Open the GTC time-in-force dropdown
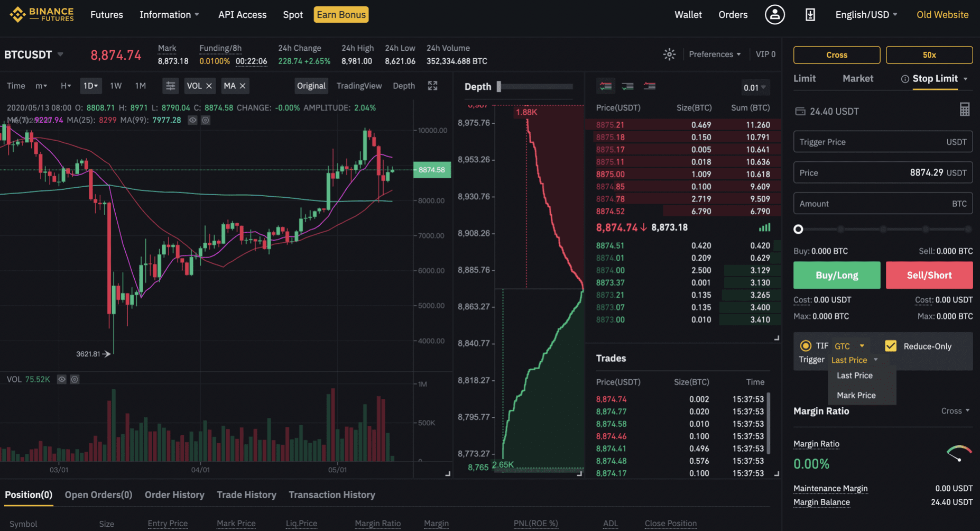The image size is (980, 531). [x=849, y=346]
